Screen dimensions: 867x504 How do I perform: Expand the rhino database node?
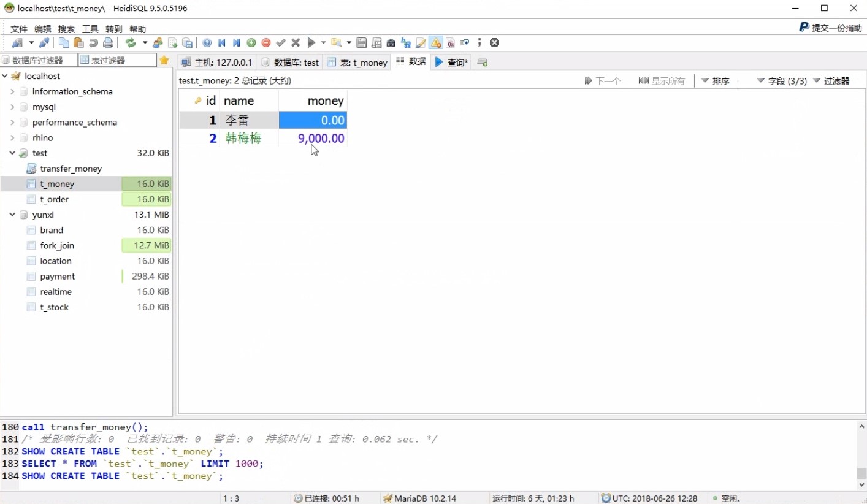tap(12, 137)
